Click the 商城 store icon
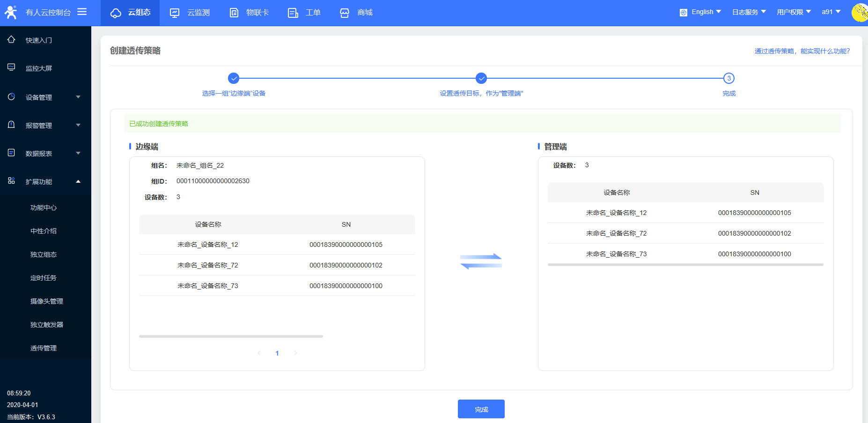Screen dimensions: 868x423 pyautogui.click(x=345, y=13)
